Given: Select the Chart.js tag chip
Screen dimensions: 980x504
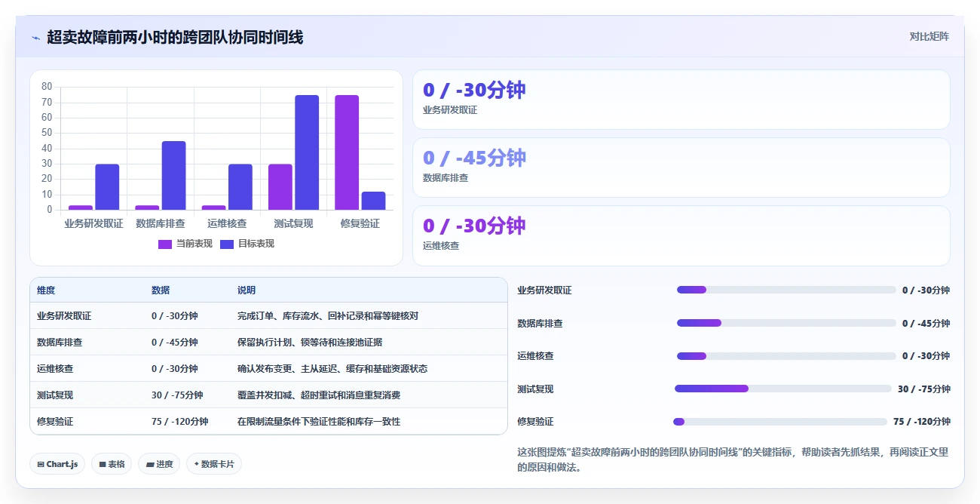Looking at the screenshot, I should pos(58,464).
